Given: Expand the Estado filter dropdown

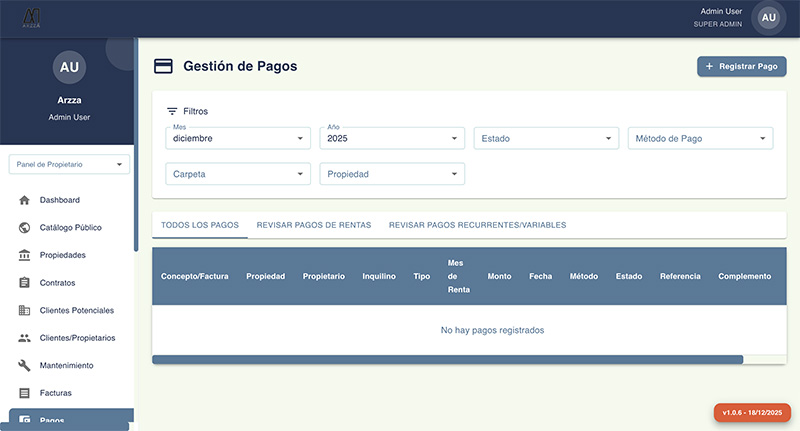Looking at the screenshot, I should click(546, 139).
